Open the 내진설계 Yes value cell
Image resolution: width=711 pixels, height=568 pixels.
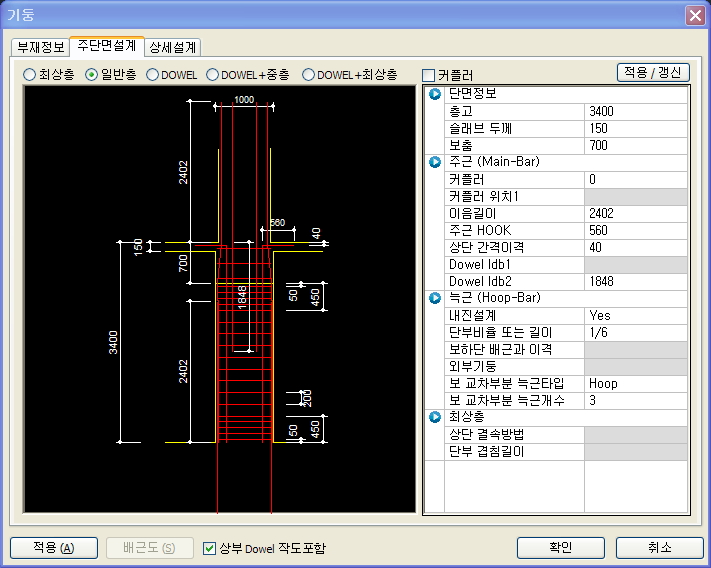click(636, 316)
